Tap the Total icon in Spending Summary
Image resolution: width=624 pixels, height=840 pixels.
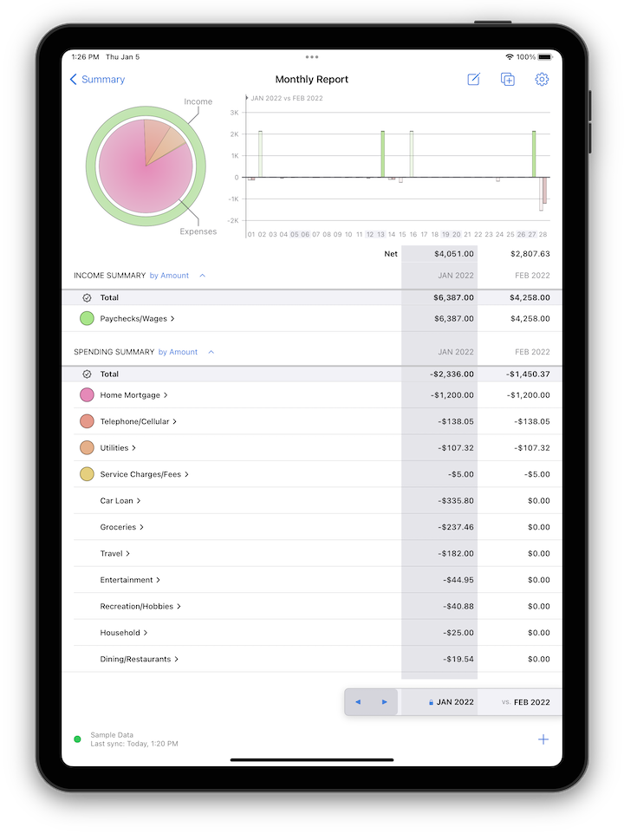[x=87, y=374]
